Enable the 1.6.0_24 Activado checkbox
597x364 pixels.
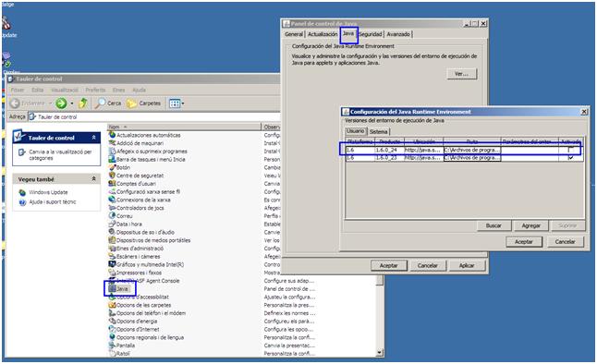coord(570,150)
